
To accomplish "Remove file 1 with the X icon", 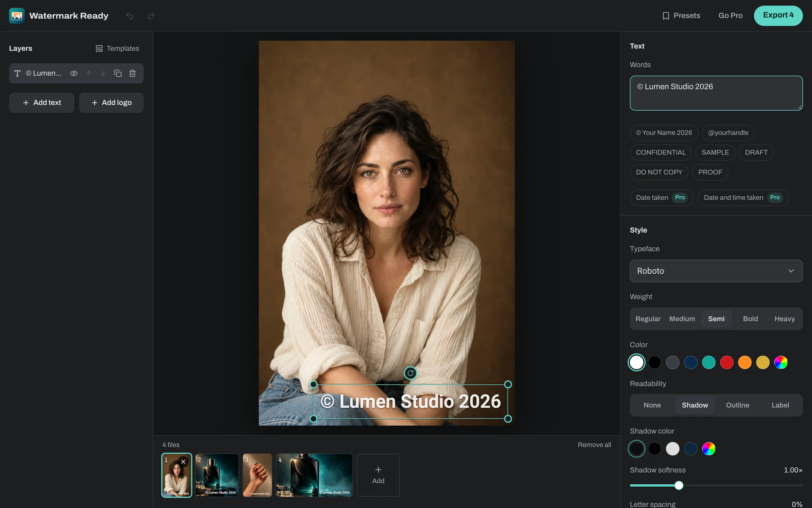I will click(183, 462).
